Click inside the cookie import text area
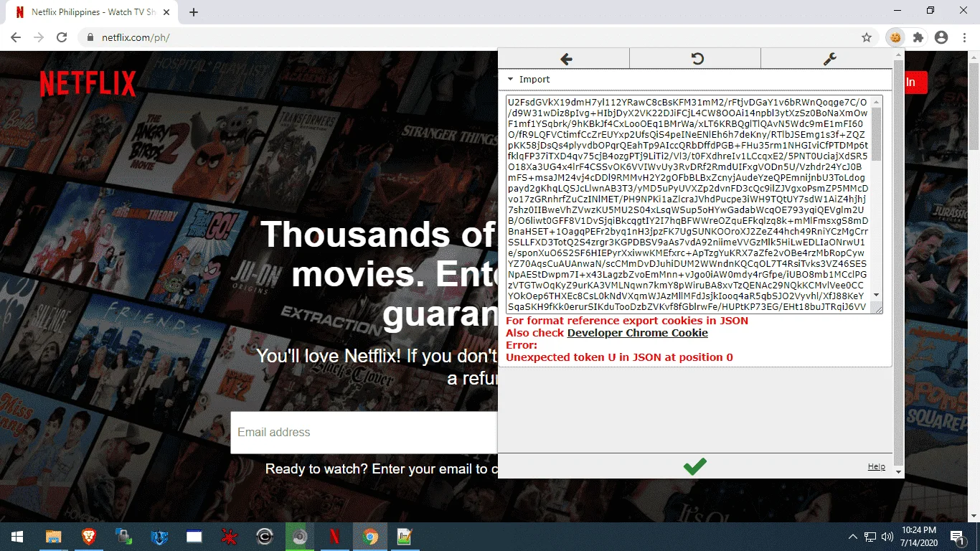 click(688, 204)
